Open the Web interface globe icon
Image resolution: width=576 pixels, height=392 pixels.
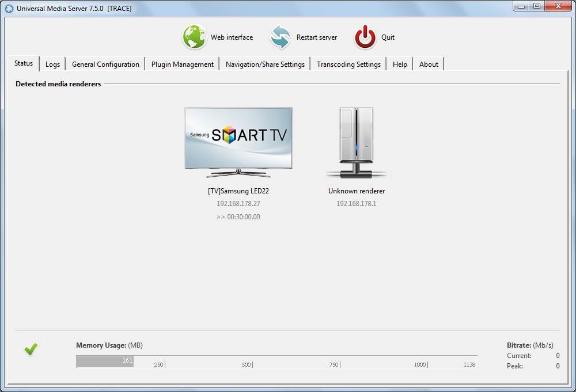194,37
